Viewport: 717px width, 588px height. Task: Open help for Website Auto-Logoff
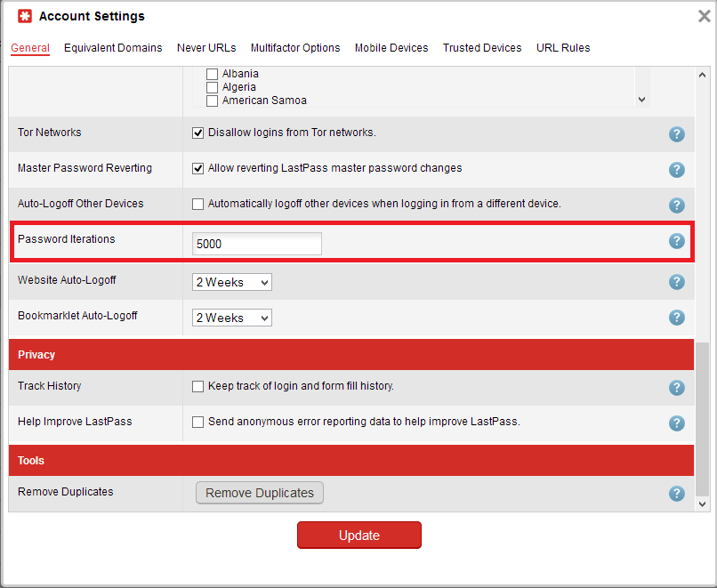point(677,282)
